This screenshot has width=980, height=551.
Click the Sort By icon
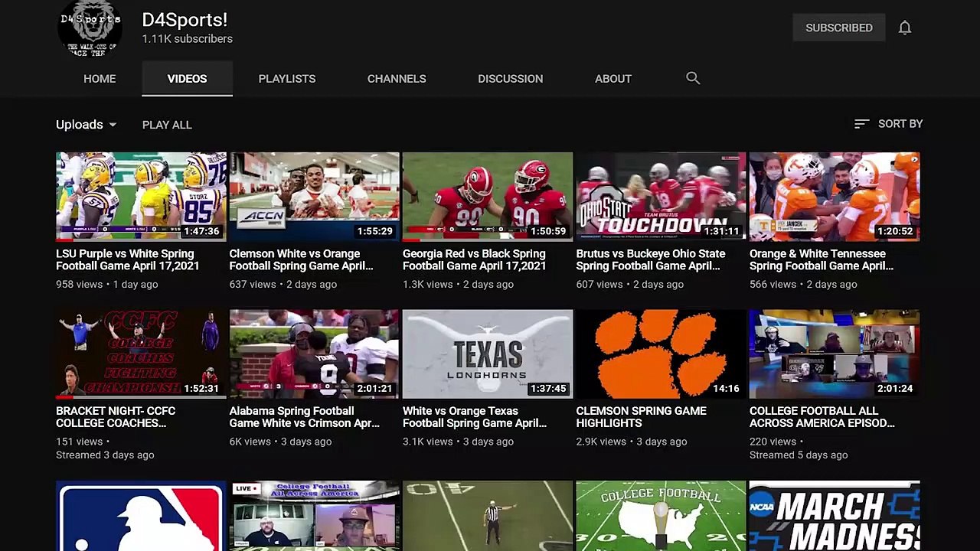coord(861,124)
